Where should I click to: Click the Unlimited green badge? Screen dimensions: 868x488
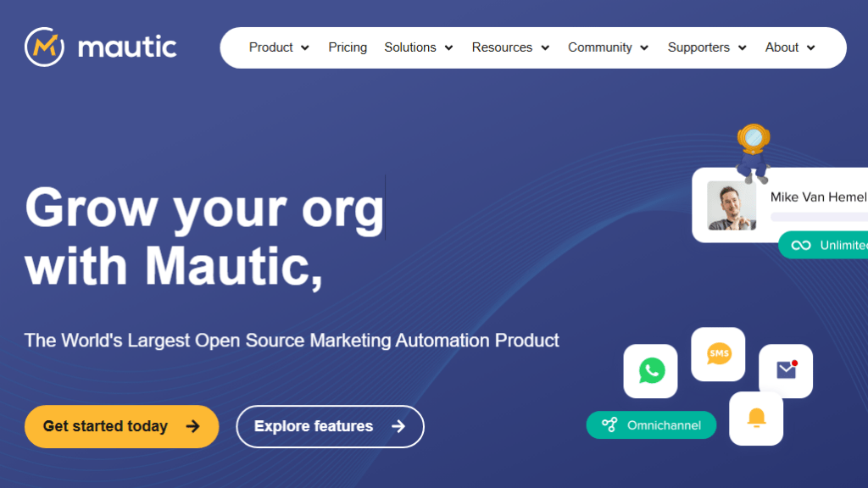(823, 245)
